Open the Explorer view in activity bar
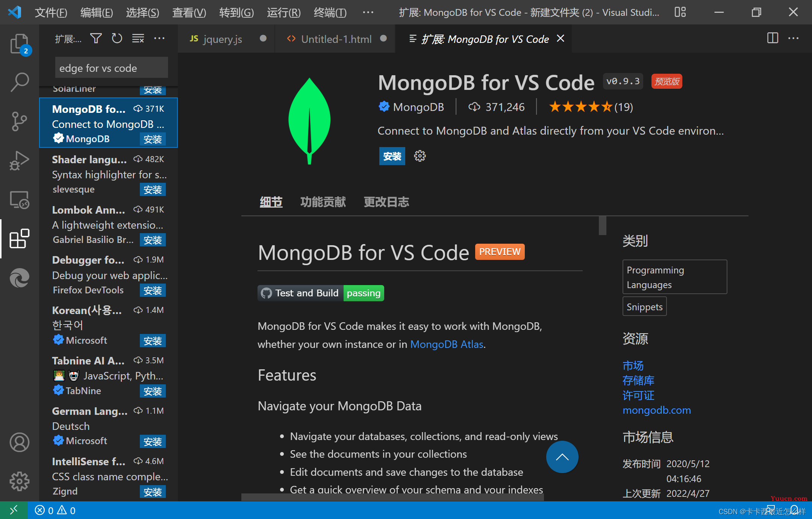 (x=20, y=44)
